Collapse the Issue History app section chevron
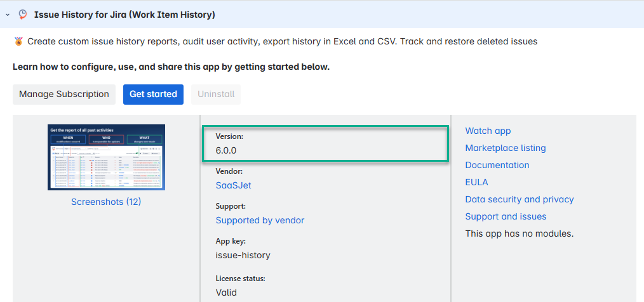 [7, 14]
